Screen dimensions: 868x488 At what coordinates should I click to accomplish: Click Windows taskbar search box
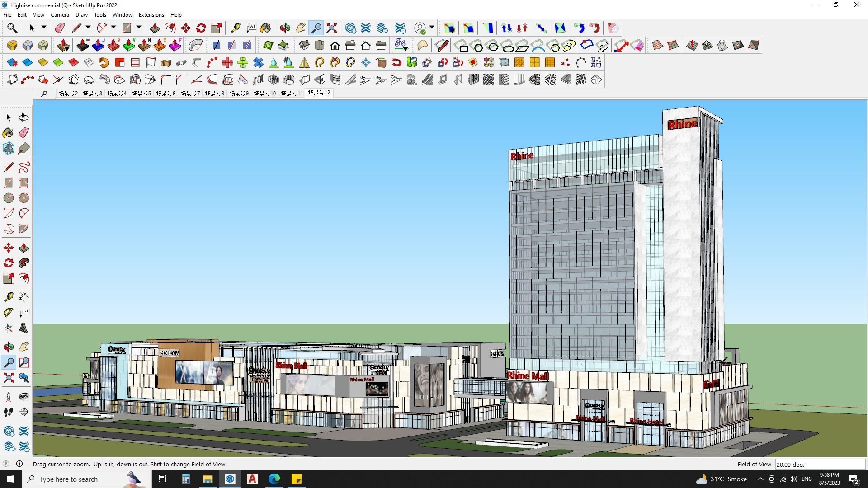tap(87, 479)
